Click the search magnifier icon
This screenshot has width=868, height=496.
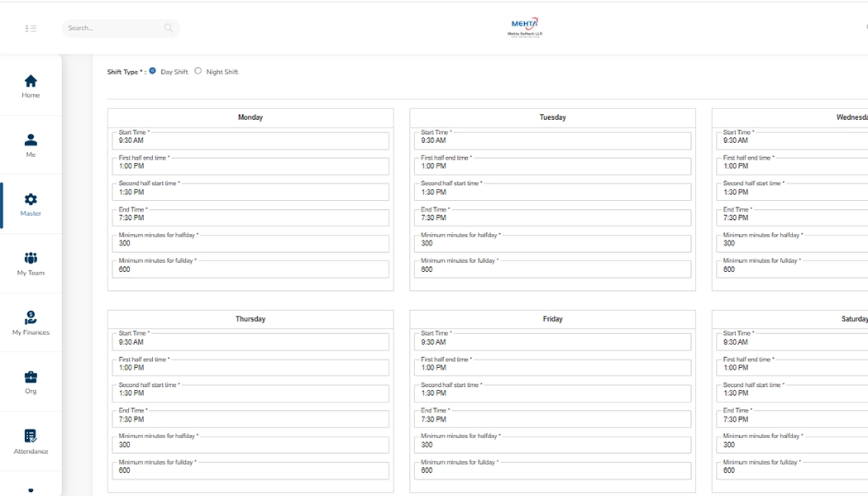169,28
